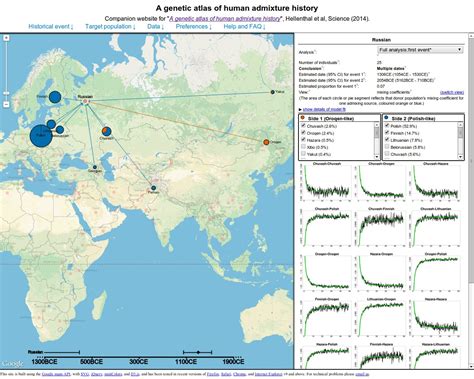The width and height of the screenshot is (474, 379).
Task: Click the Lithuanian blue circle on map
Action: [x=51, y=124]
